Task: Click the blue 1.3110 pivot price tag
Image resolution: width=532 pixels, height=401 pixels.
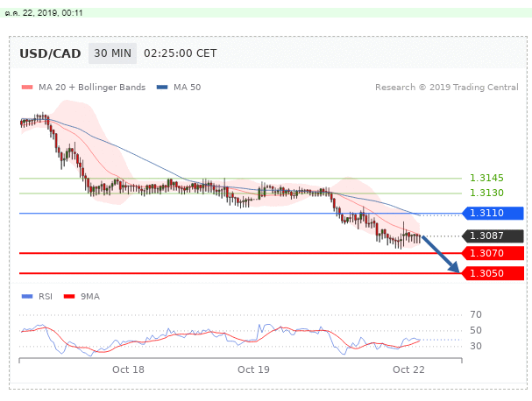Action: tap(493, 214)
